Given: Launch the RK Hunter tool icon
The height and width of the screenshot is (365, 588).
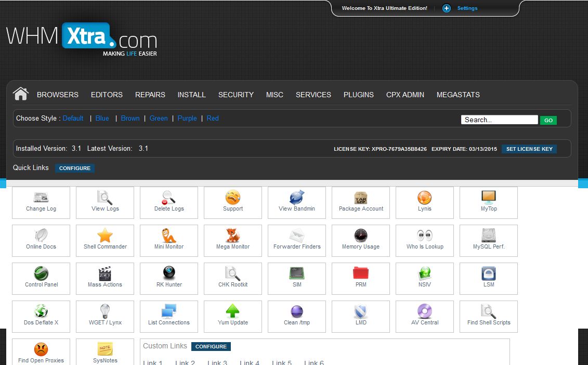Looking at the screenshot, I should tap(169, 273).
